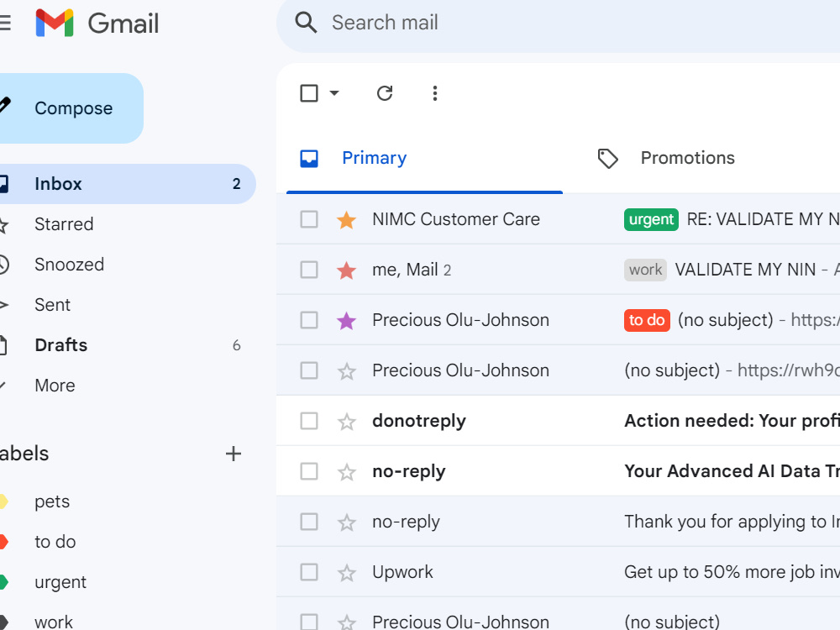
Task: Click the red to do label chip
Action: (x=647, y=320)
